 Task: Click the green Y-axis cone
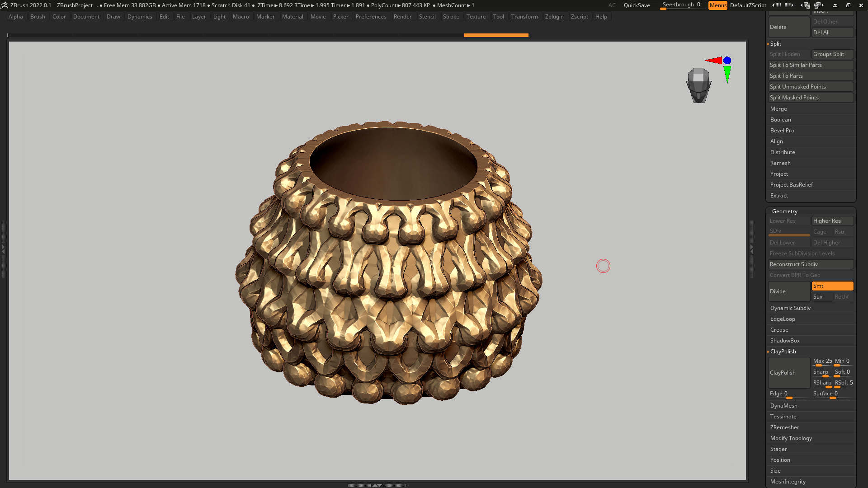pos(727,75)
